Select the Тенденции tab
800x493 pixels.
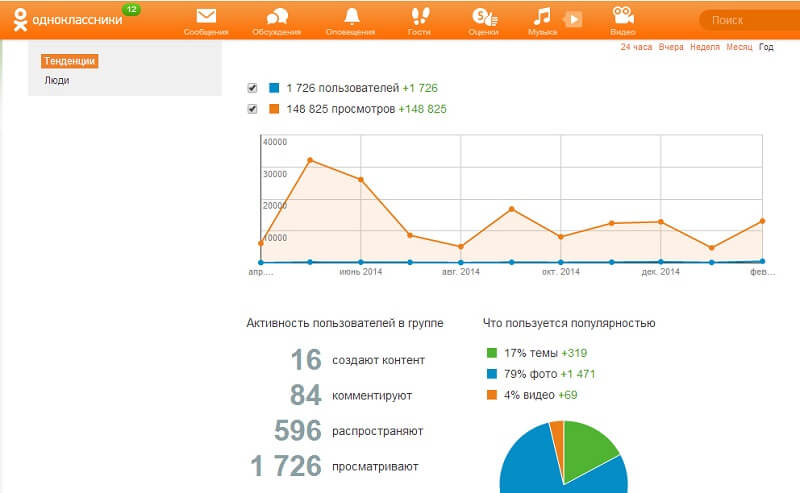click(x=70, y=62)
